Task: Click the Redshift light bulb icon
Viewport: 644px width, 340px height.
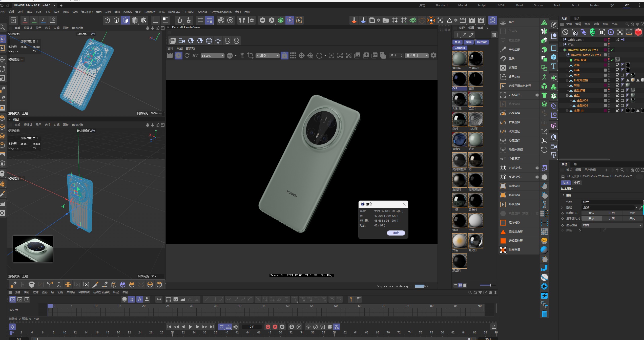Action: coord(218,40)
